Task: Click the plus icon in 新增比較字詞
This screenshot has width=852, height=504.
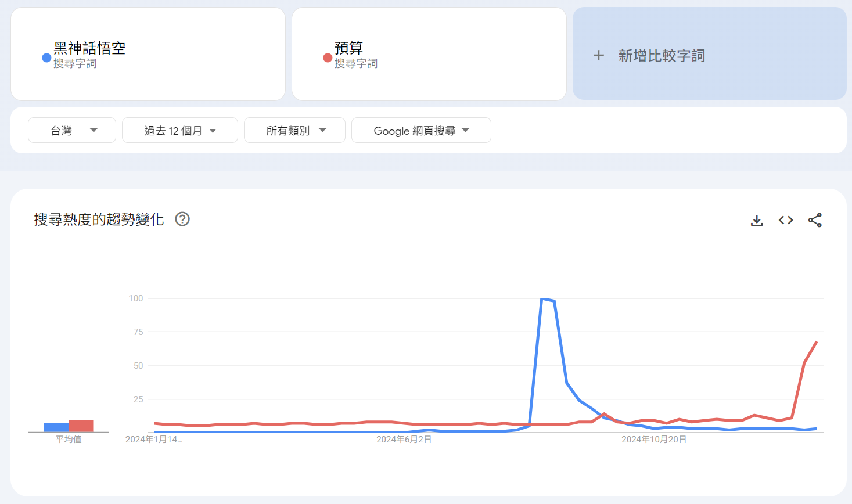Action: tap(599, 56)
